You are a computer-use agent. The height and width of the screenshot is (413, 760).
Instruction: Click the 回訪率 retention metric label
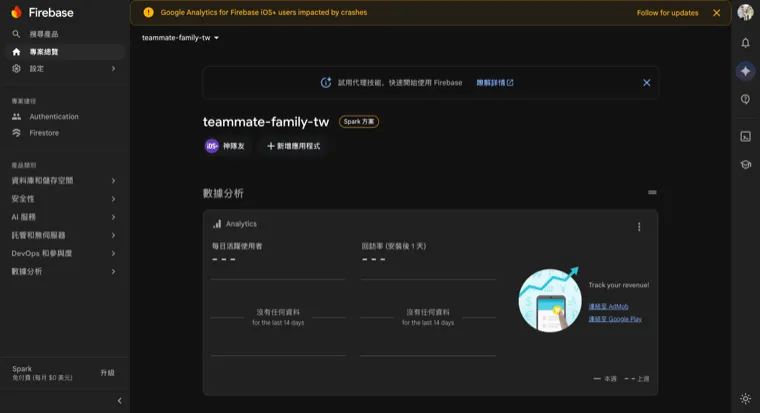pyautogui.click(x=394, y=246)
